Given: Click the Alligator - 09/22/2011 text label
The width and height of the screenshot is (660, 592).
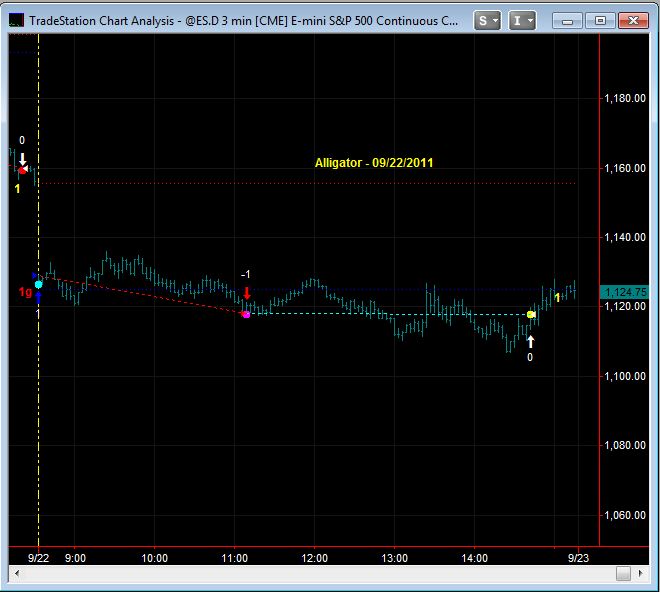Looking at the screenshot, I should point(373,163).
